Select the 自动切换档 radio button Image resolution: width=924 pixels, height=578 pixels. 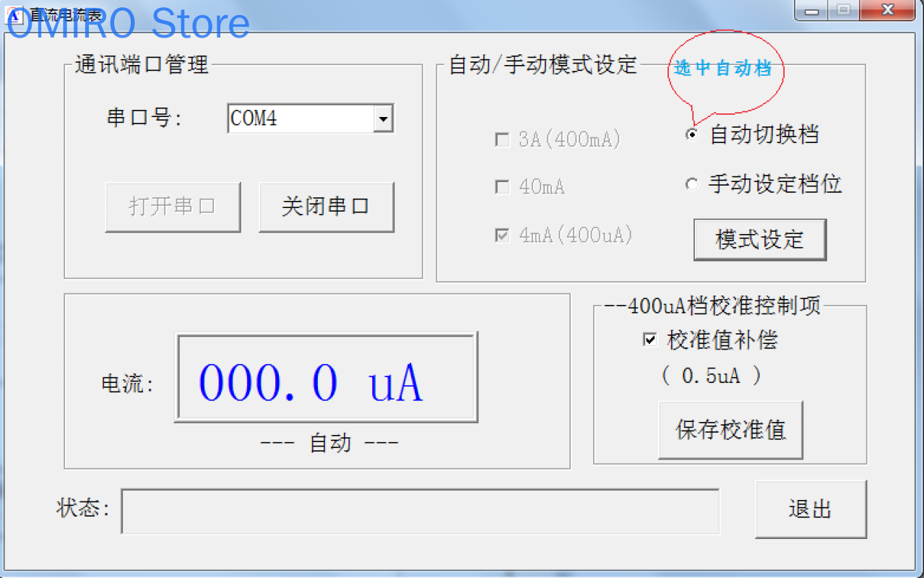pyautogui.click(x=692, y=135)
